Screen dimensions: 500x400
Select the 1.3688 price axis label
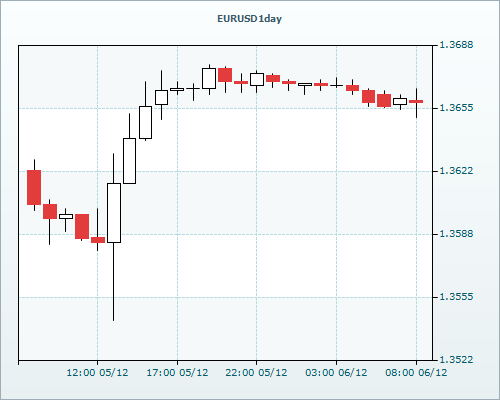tap(456, 45)
